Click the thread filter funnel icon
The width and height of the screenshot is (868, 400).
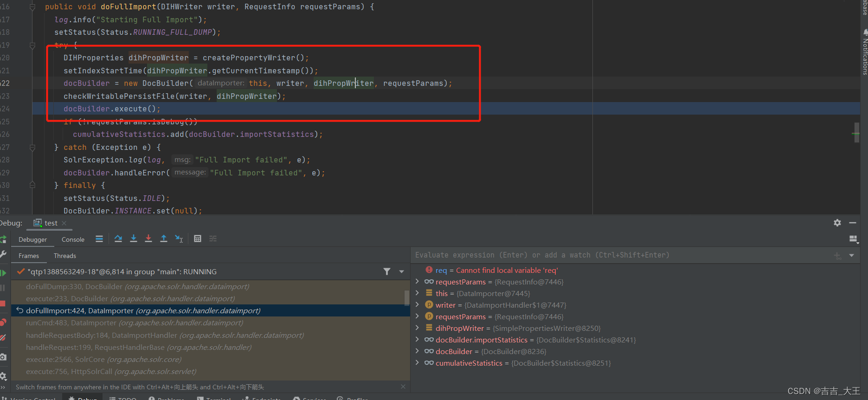pos(387,271)
